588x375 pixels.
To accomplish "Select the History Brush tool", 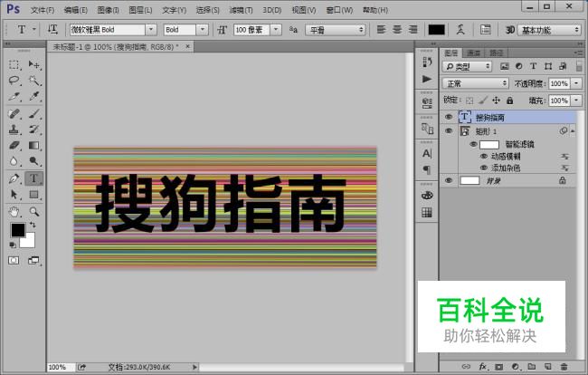I will [34, 130].
